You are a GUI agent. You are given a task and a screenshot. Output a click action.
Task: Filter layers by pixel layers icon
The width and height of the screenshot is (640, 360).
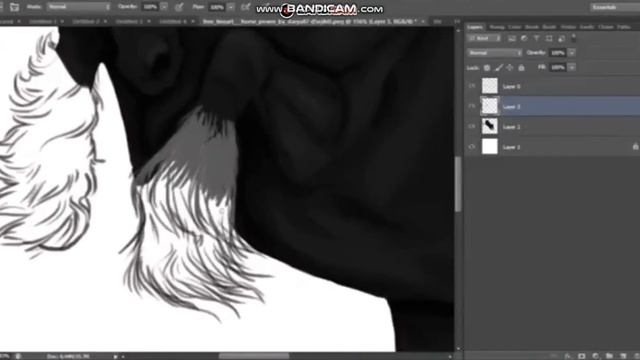point(511,38)
